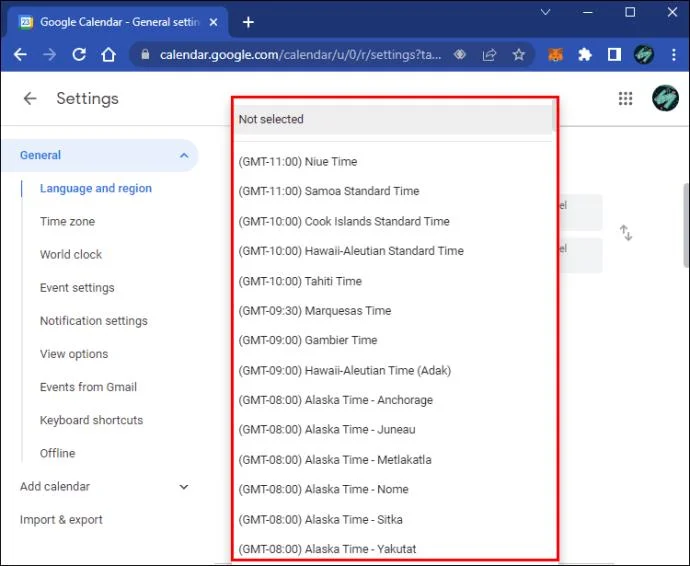Viewport: 690px width, 566px height.
Task: Select (GMT-11:00) Niue Time
Action: click(x=393, y=162)
